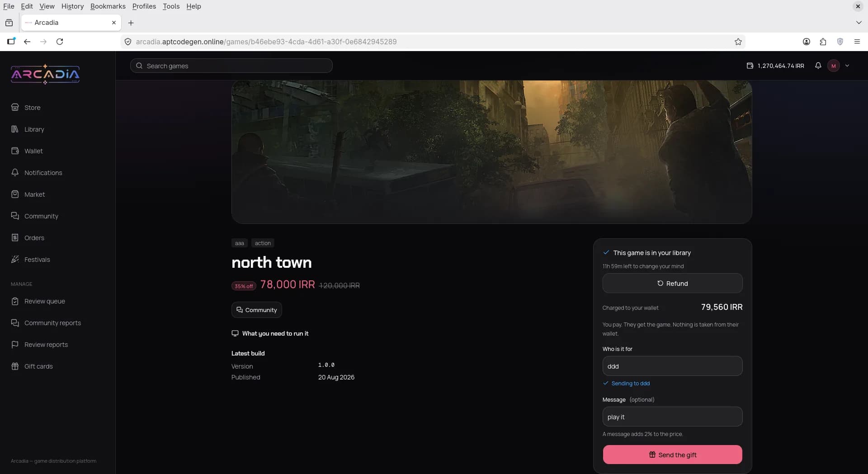Click the Arcadia logo
868x474 pixels.
click(x=45, y=74)
